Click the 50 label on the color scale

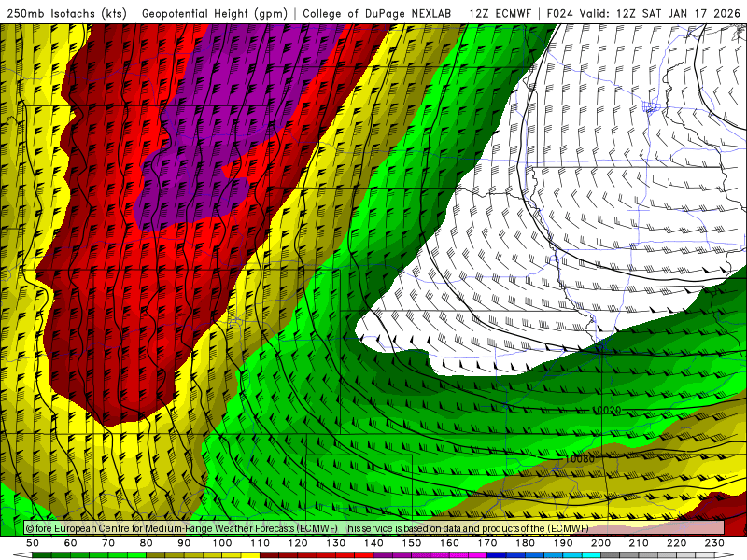33,543
